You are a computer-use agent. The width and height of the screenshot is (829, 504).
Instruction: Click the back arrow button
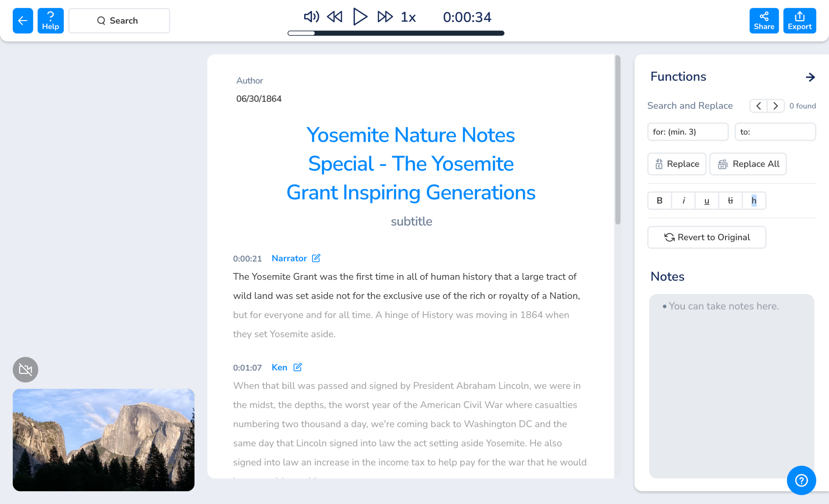pos(23,20)
